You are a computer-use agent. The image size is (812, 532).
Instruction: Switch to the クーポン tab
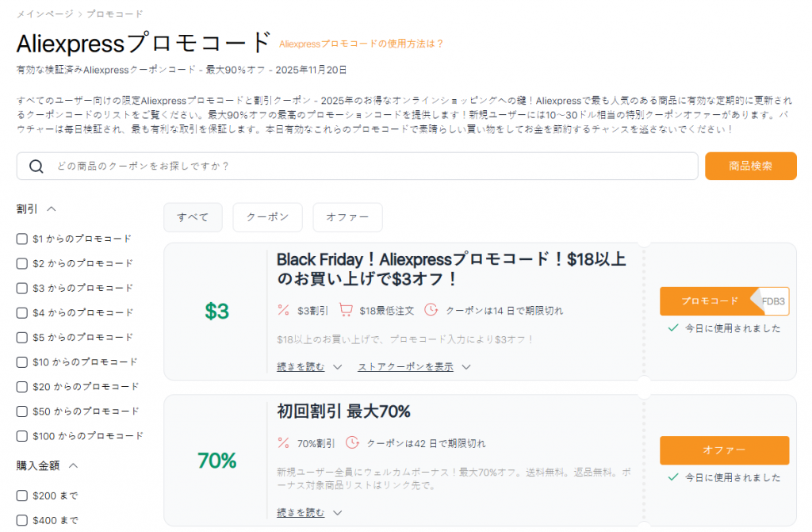(270, 217)
